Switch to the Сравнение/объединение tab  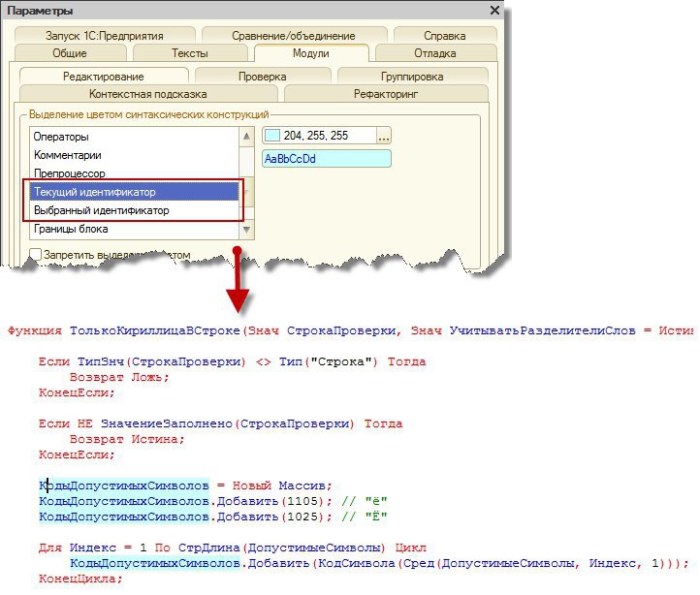[x=294, y=35]
